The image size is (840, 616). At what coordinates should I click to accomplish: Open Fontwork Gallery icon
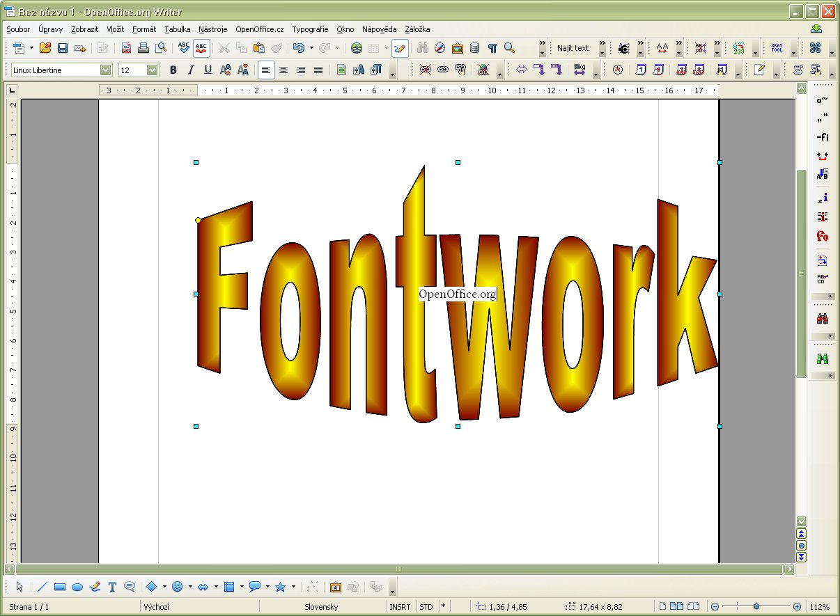point(335,587)
